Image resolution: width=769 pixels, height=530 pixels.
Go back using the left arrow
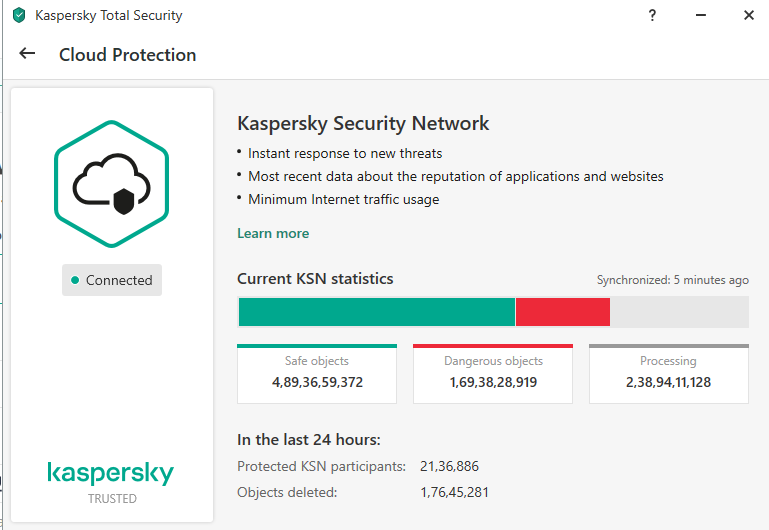tap(27, 54)
